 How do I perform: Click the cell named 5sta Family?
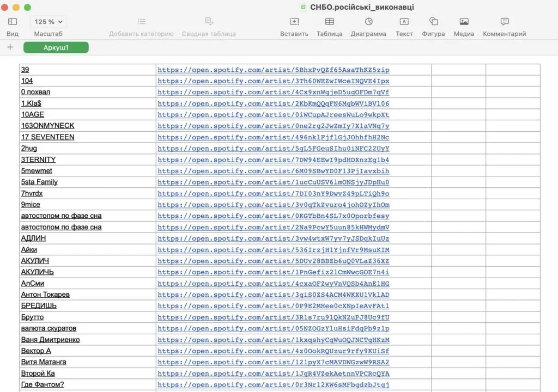point(39,182)
